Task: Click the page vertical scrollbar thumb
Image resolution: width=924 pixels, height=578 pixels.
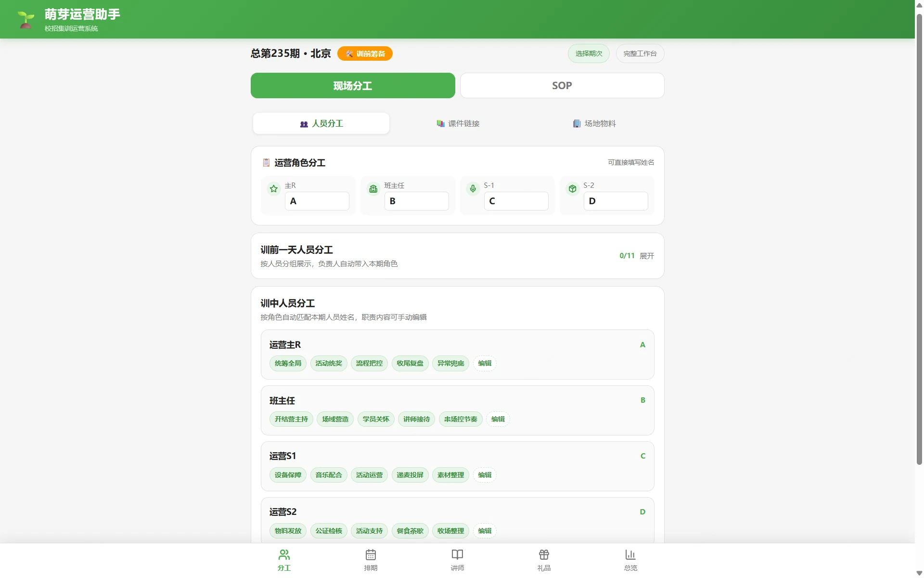Action: click(x=919, y=239)
